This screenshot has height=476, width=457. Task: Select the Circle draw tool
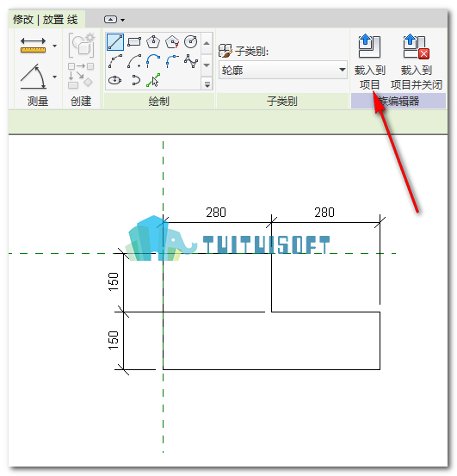(x=191, y=42)
